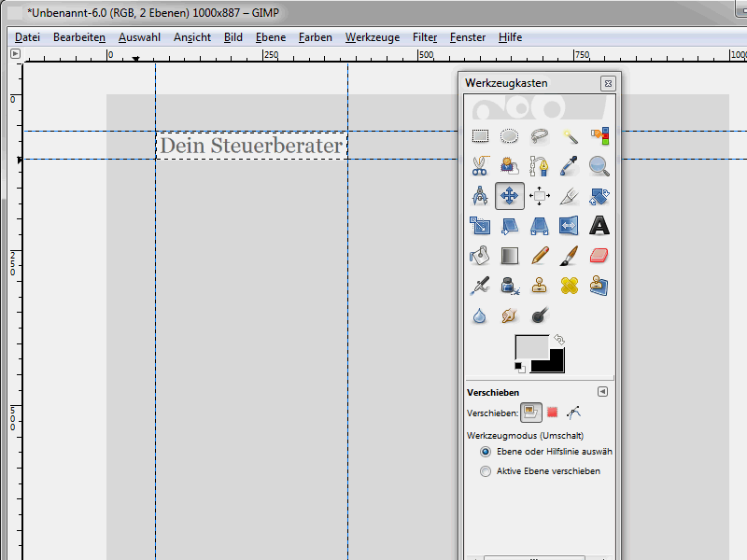Viewport: 747px width, 560px height.
Task: Select the Clone stamp tool
Action: [x=540, y=286]
